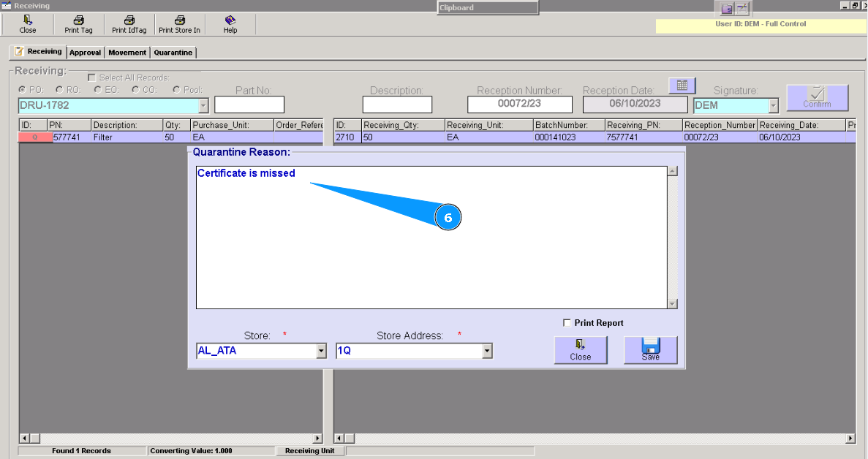Click the Reception Number field

point(519,104)
